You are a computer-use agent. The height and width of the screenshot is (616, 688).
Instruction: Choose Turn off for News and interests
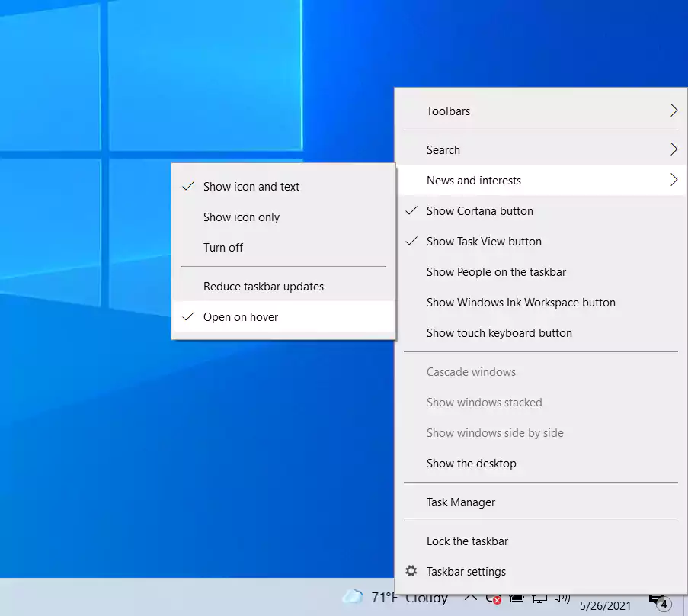coord(283,248)
